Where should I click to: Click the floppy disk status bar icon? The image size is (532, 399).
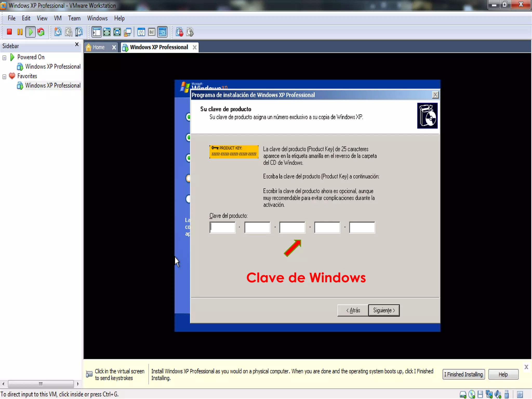click(x=480, y=394)
